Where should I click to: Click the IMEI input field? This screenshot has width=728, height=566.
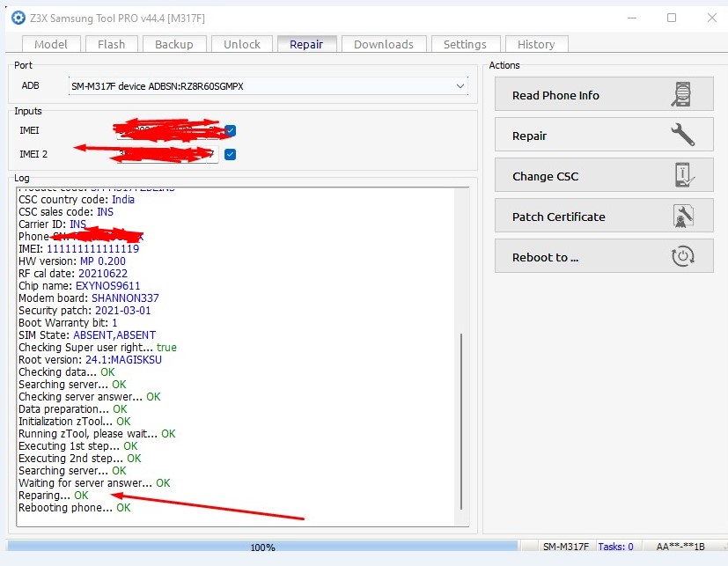tap(167, 130)
